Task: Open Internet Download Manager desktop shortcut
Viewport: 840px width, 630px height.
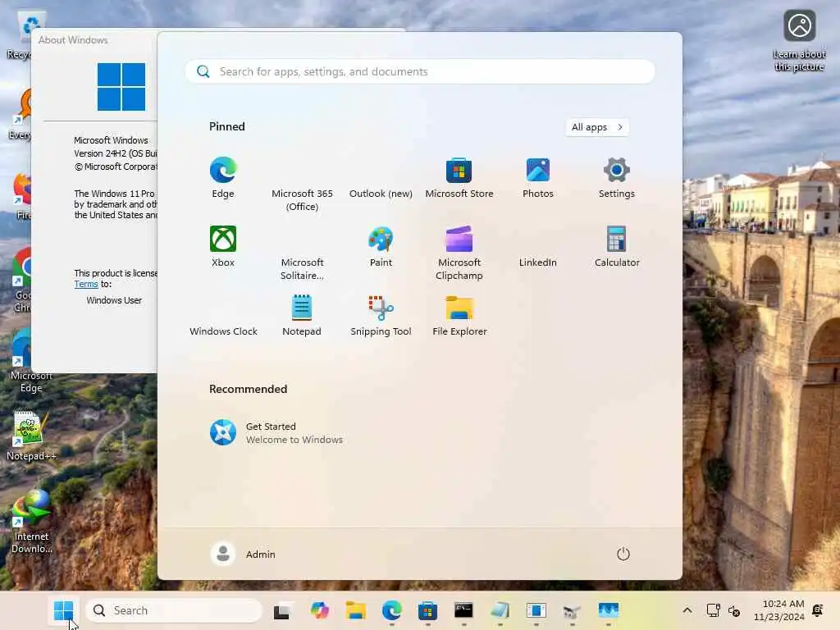Action: tap(32, 522)
